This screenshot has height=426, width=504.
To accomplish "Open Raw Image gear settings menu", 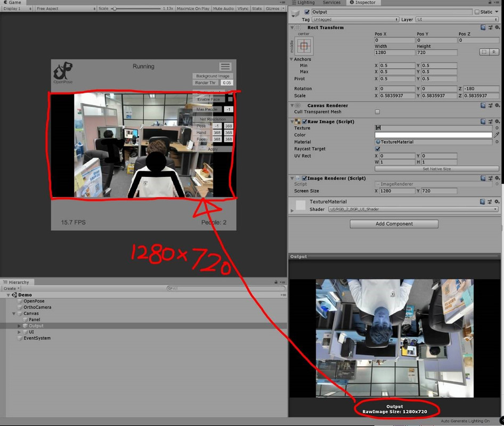I will tap(497, 121).
